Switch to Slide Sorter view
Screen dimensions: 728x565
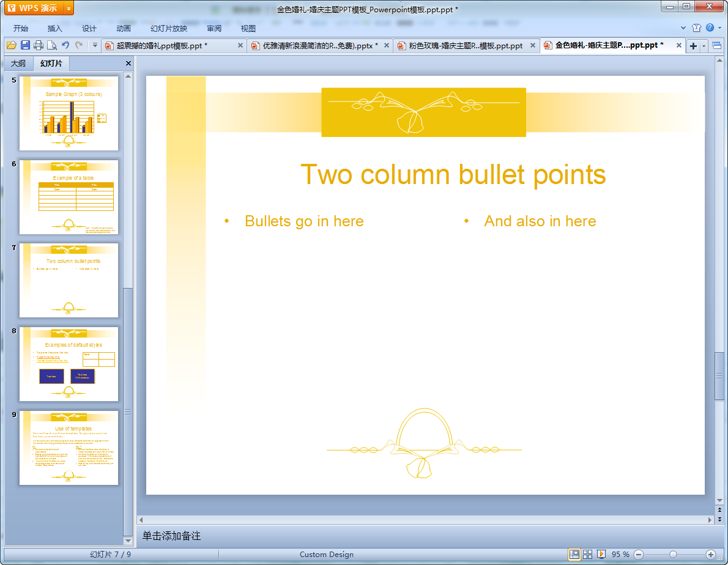588,554
